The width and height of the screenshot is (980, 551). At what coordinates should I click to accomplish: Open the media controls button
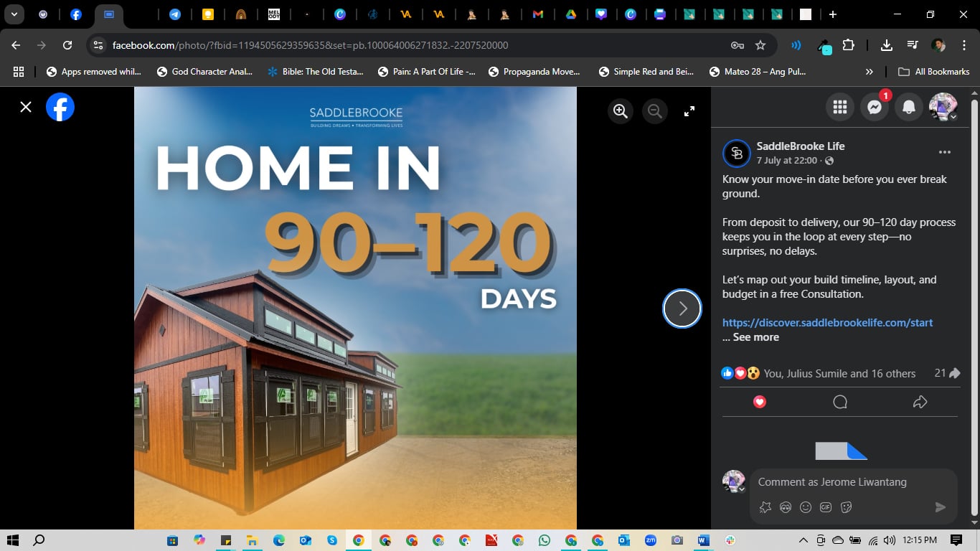tap(913, 45)
